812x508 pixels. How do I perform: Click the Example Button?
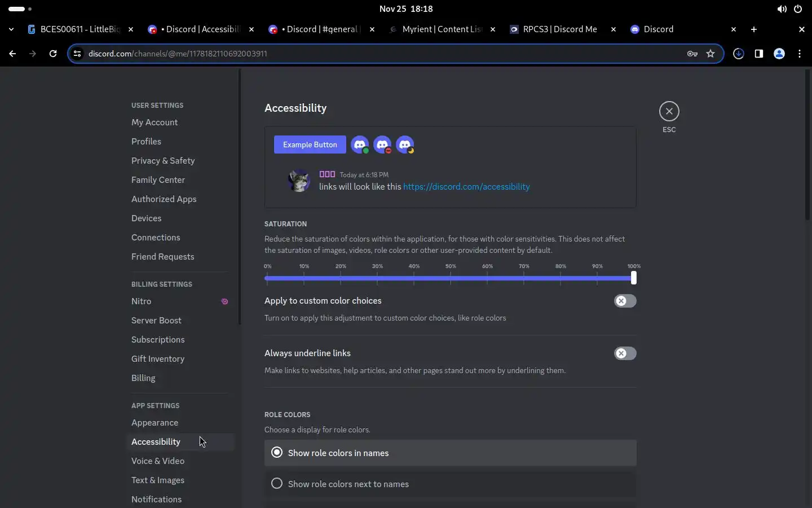click(310, 144)
